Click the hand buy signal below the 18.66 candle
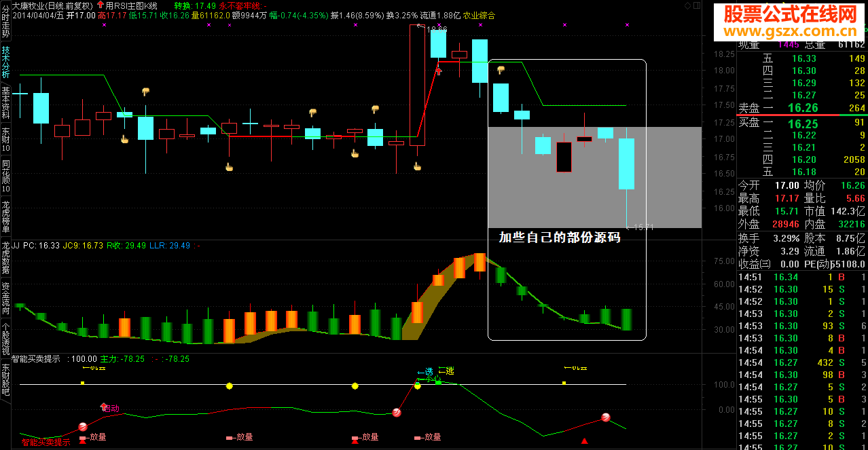This screenshot has width=868, height=450. pyautogui.click(x=417, y=166)
